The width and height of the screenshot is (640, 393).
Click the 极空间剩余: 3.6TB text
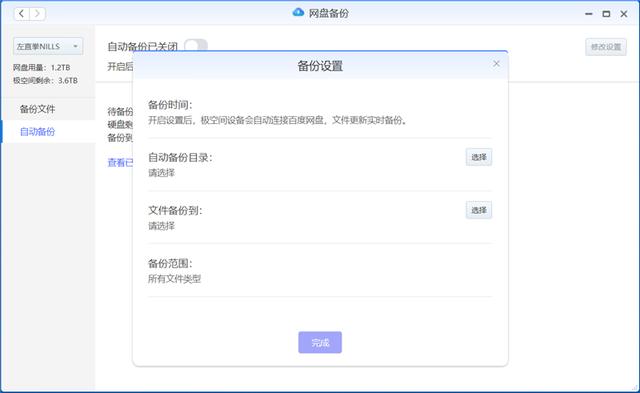pyautogui.click(x=45, y=80)
